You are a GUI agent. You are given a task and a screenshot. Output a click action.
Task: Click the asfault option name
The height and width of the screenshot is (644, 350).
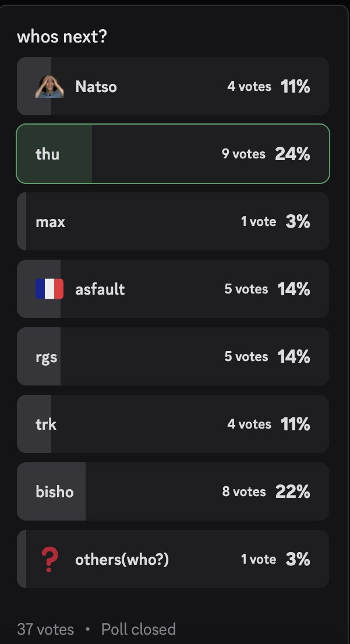coord(100,289)
